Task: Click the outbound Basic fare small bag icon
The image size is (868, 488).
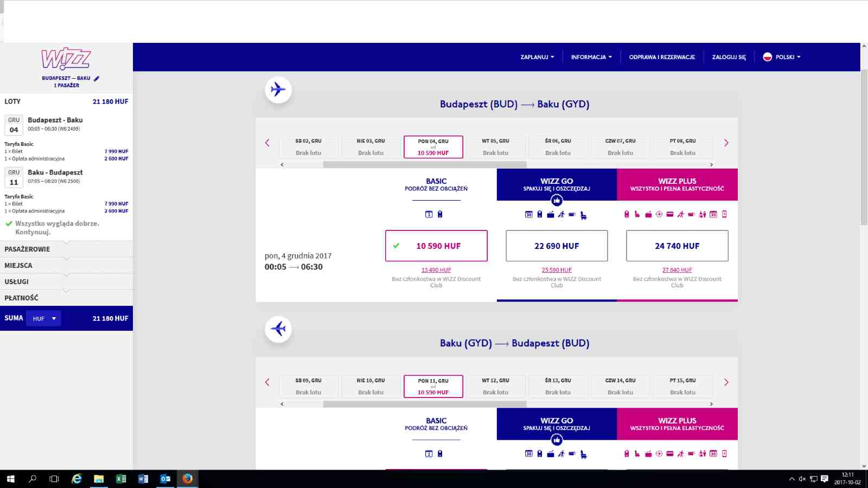Action: [x=440, y=214]
